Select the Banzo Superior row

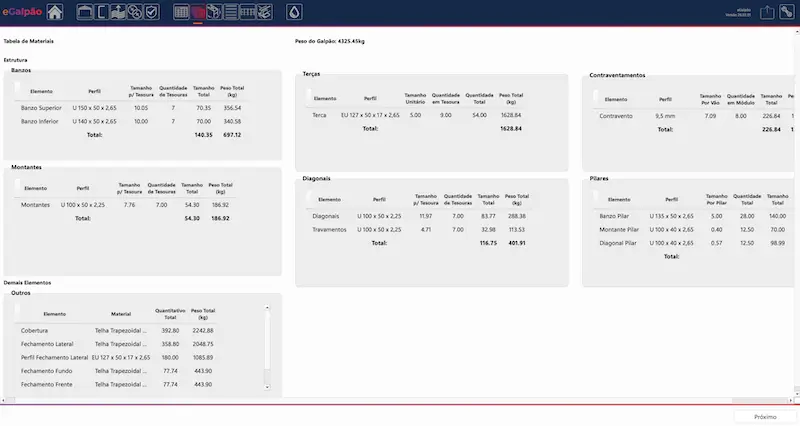point(131,108)
